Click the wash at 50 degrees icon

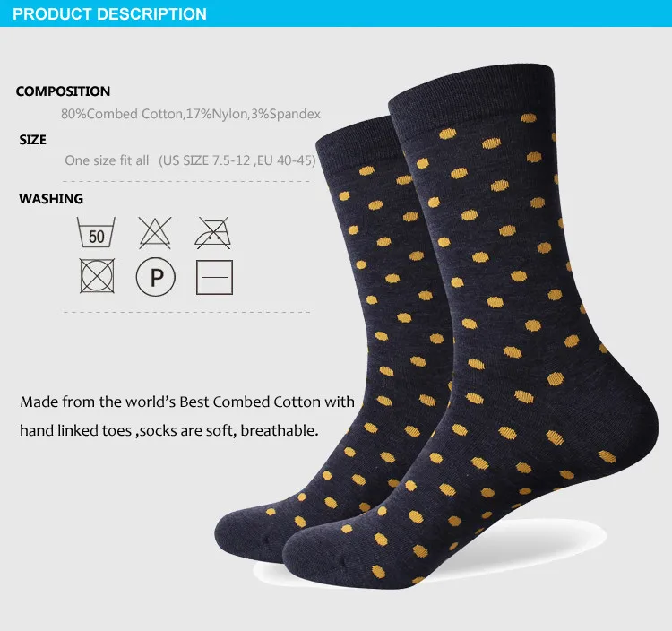96,232
